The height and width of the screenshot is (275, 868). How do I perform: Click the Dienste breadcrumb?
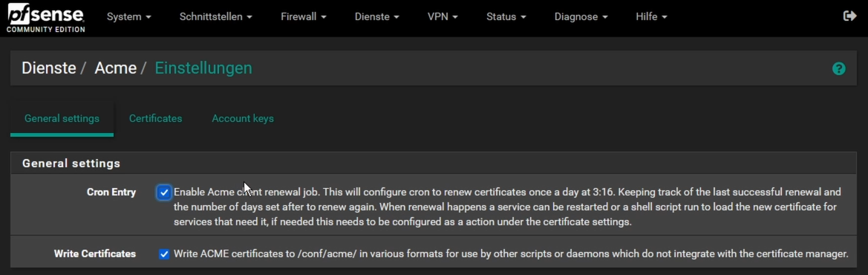pos(49,68)
